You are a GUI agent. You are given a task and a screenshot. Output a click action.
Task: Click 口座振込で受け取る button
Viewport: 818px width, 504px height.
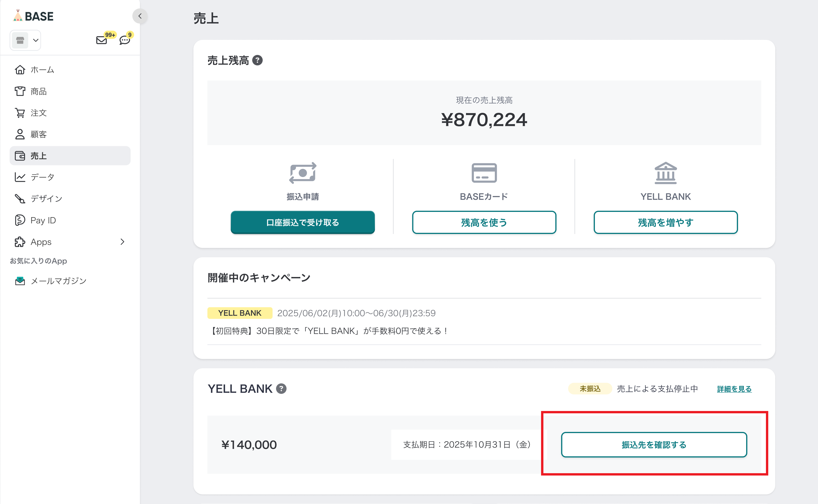coord(303,222)
